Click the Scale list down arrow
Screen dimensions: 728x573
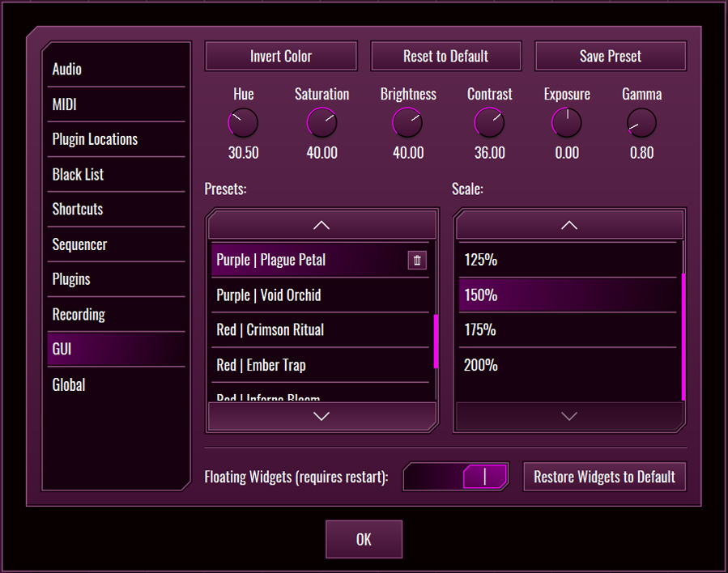pos(569,416)
